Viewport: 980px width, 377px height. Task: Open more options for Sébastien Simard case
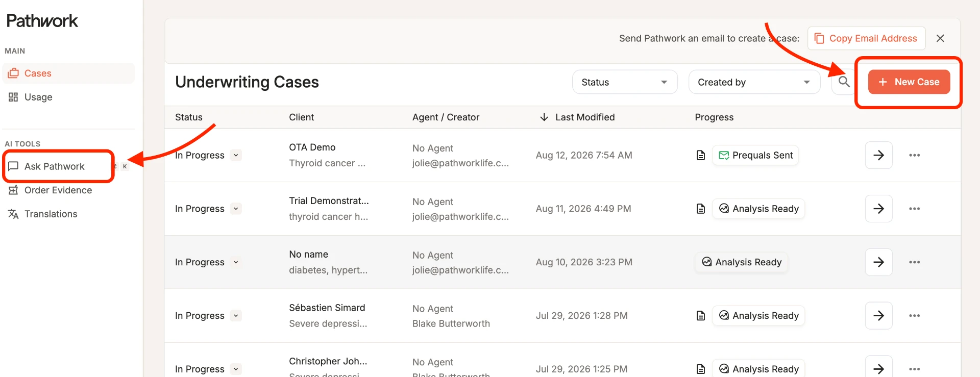point(914,316)
